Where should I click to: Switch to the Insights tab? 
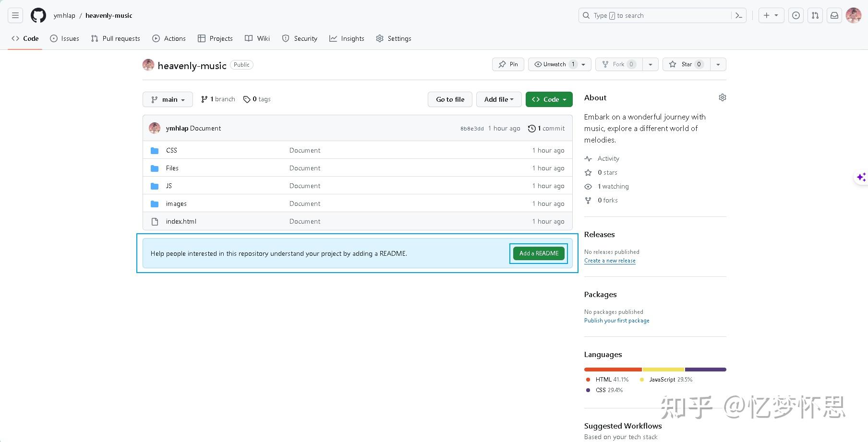coord(347,38)
